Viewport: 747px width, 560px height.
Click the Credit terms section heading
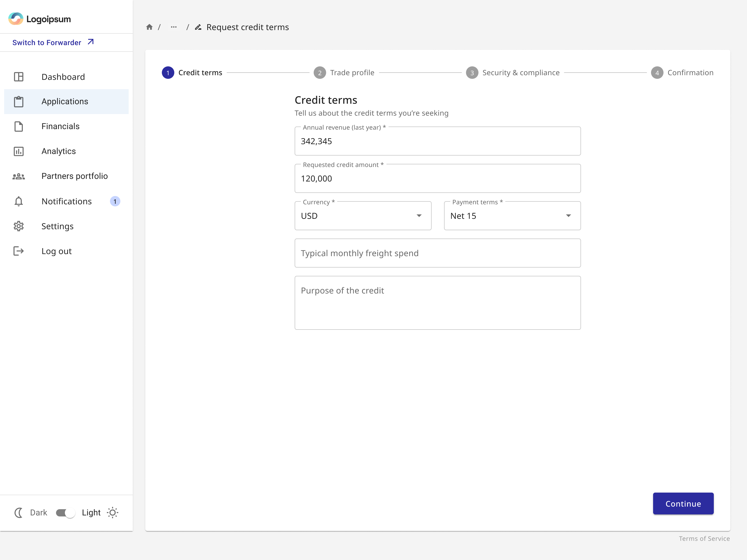click(x=326, y=100)
